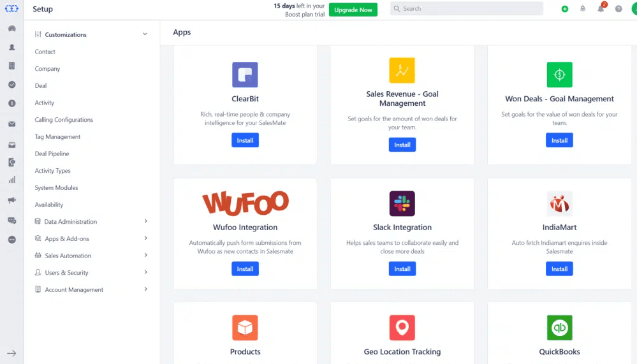
Task: Open Tag Management
Action: click(57, 137)
